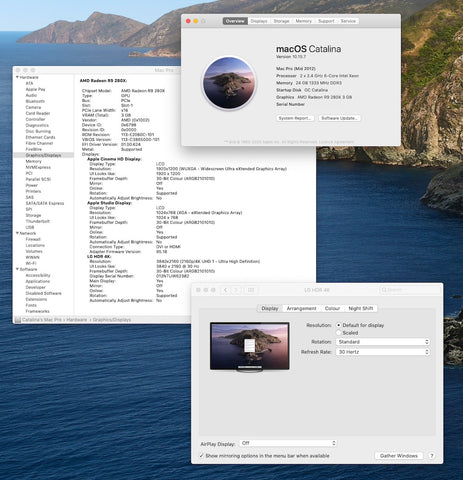Switch to the Overview tab
This screenshot has height=480, width=463.
coord(235,21)
